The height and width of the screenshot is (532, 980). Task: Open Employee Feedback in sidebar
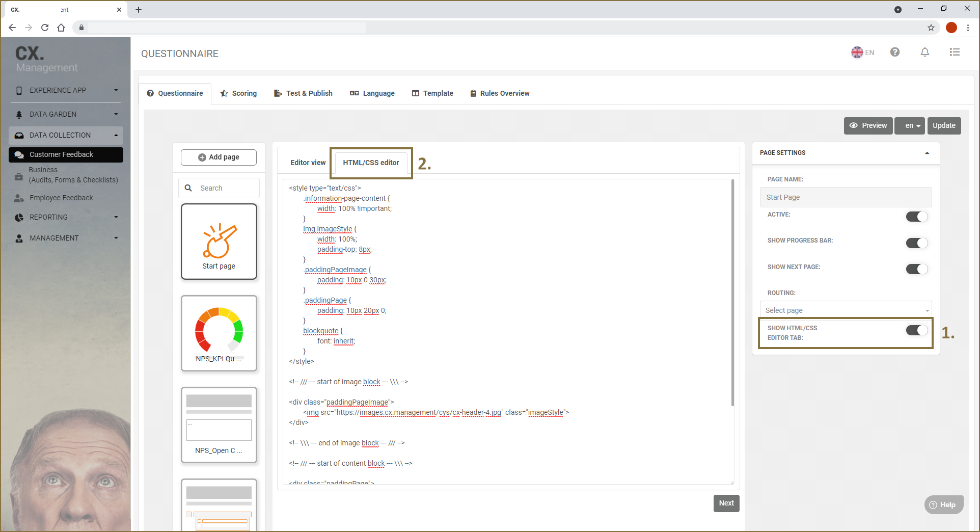tap(61, 198)
